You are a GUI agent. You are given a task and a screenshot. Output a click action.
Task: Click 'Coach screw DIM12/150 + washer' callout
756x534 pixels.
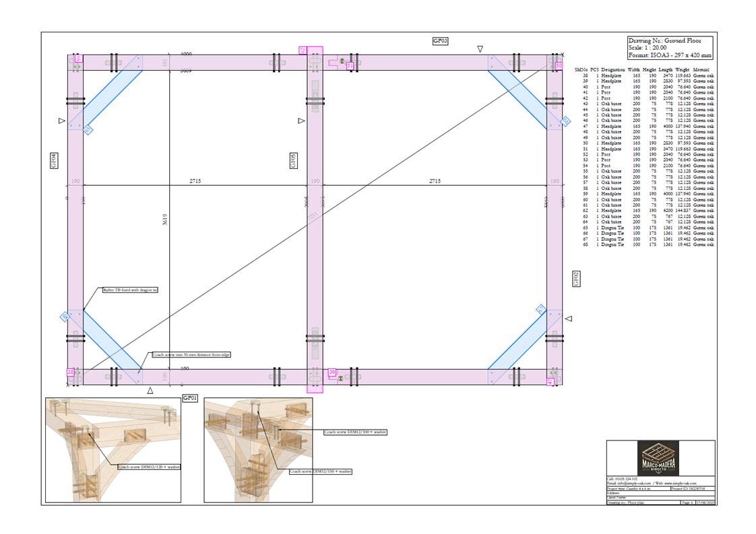321,471
